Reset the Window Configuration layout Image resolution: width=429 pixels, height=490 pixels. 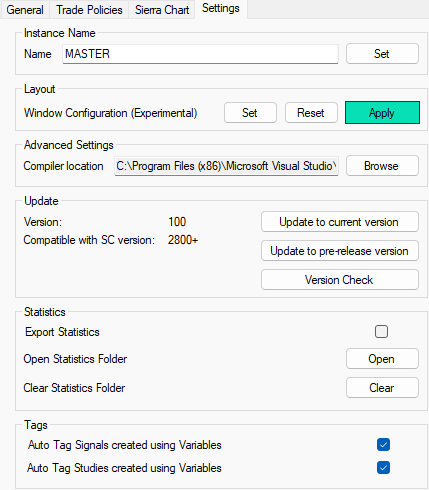(311, 113)
